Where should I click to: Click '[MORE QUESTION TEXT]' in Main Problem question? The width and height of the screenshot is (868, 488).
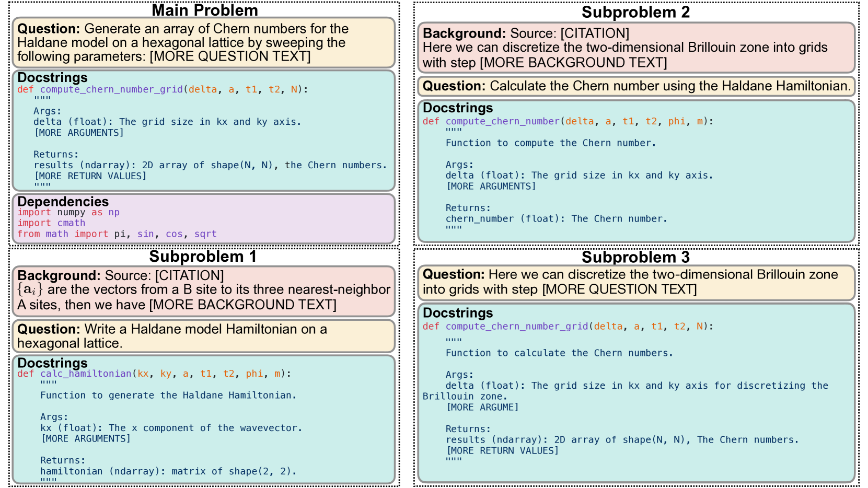point(230,56)
